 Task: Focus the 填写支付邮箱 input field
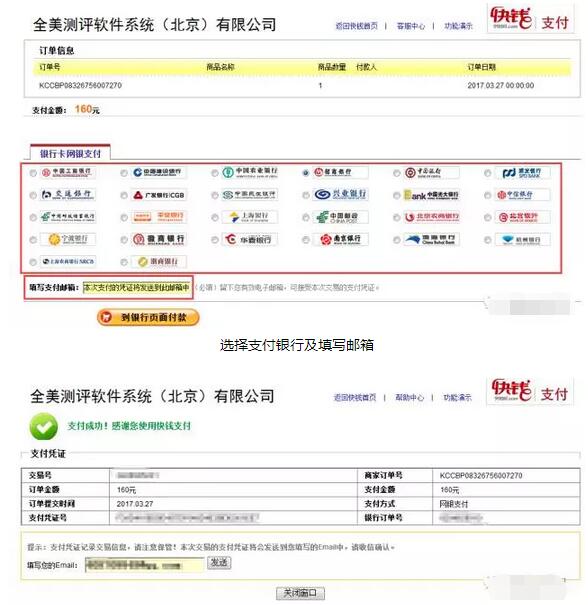point(137,287)
